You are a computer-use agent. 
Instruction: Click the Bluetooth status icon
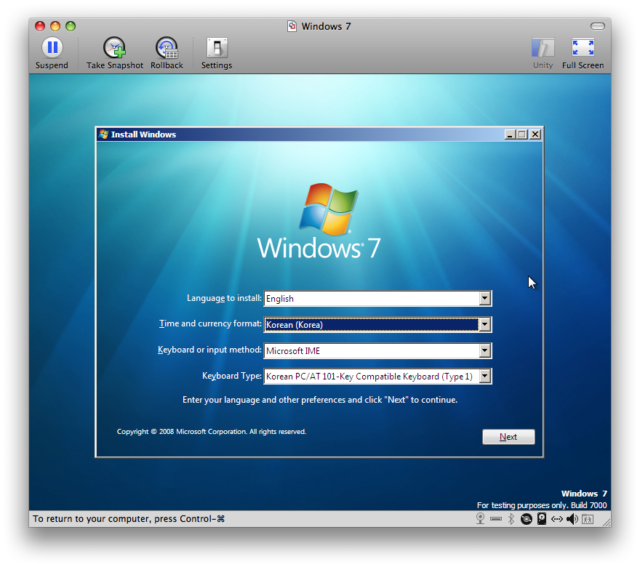pos(511,518)
